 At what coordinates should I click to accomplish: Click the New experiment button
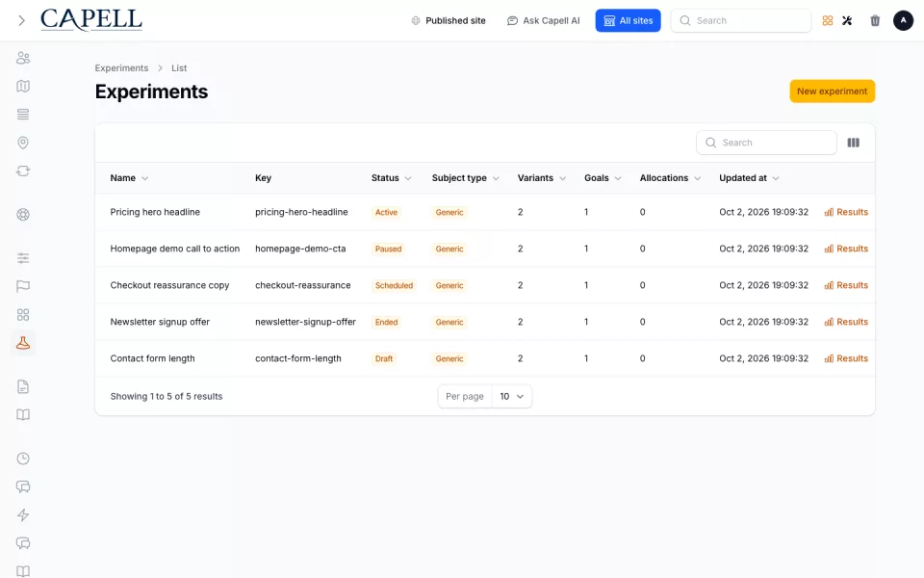[x=832, y=92]
